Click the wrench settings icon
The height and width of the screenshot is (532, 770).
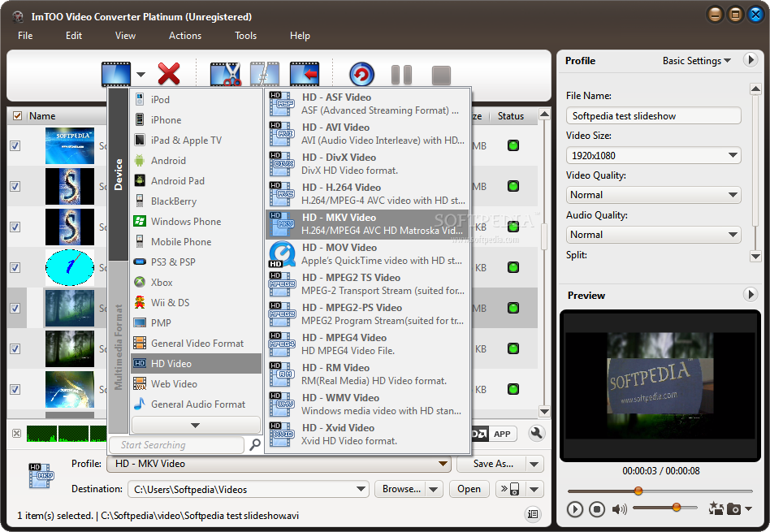[536, 433]
